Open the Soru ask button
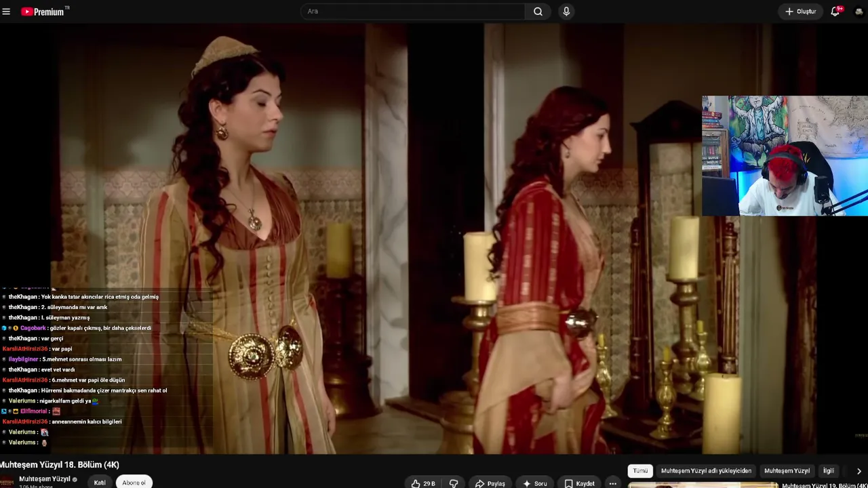Viewport: 868px width, 488px height. [x=534, y=483]
